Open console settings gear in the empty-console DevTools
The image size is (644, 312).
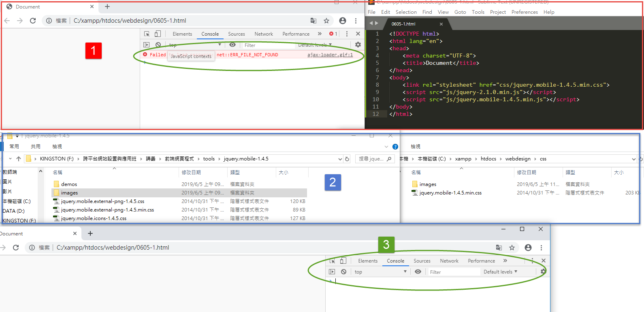pyautogui.click(x=543, y=271)
